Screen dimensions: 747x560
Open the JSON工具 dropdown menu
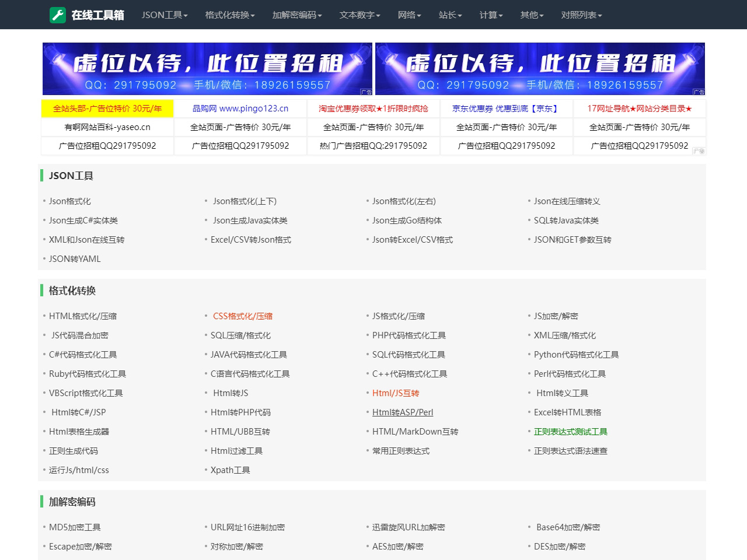tap(164, 15)
